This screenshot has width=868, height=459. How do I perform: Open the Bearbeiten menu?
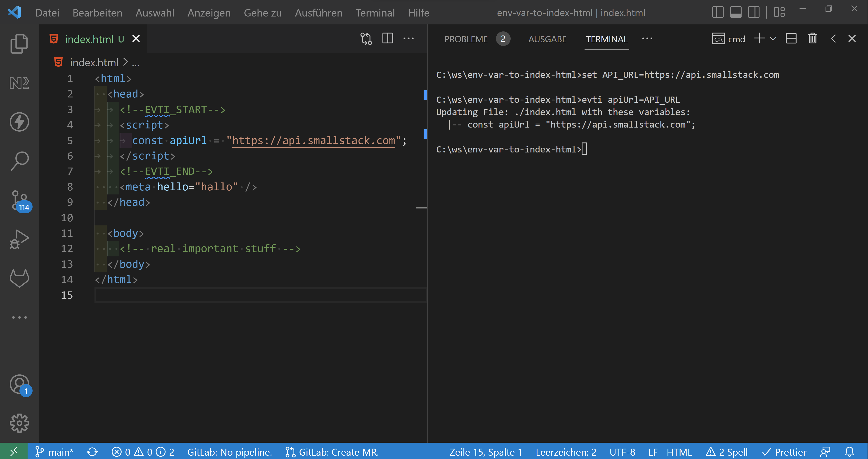click(x=97, y=12)
